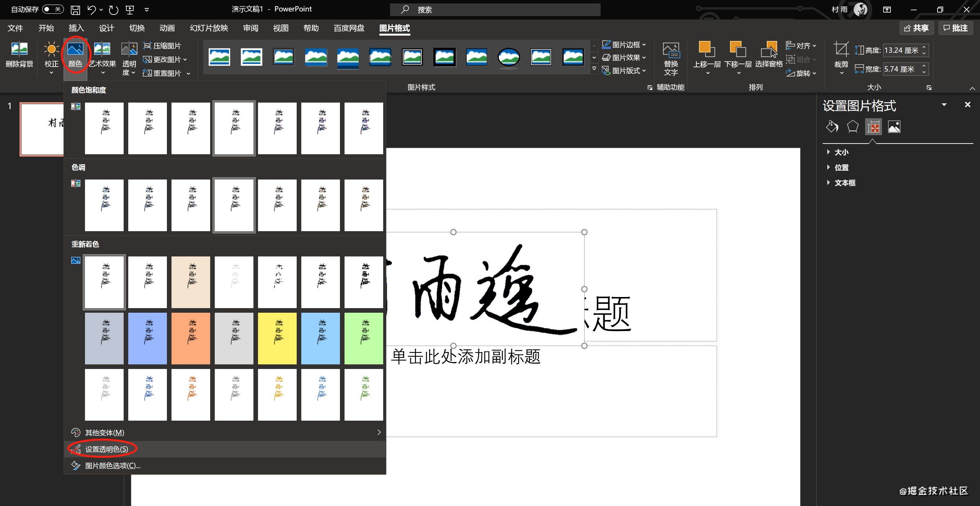Open the Insert (插入) ribbon tab
The image size is (980, 506).
pyautogui.click(x=76, y=28)
